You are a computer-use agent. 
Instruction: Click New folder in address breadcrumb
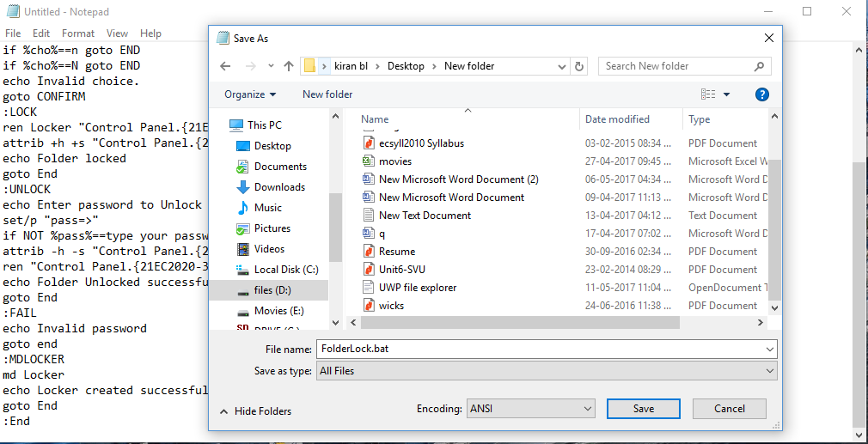(469, 66)
